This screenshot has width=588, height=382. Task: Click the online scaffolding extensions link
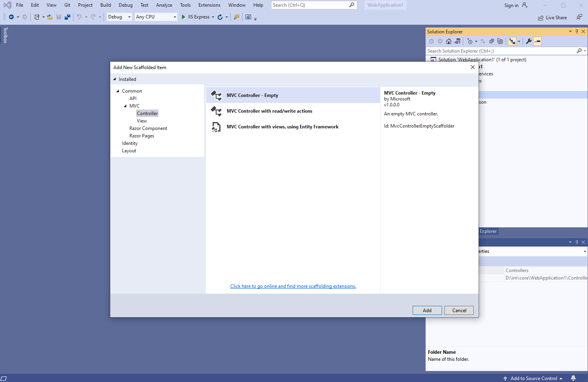point(293,286)
